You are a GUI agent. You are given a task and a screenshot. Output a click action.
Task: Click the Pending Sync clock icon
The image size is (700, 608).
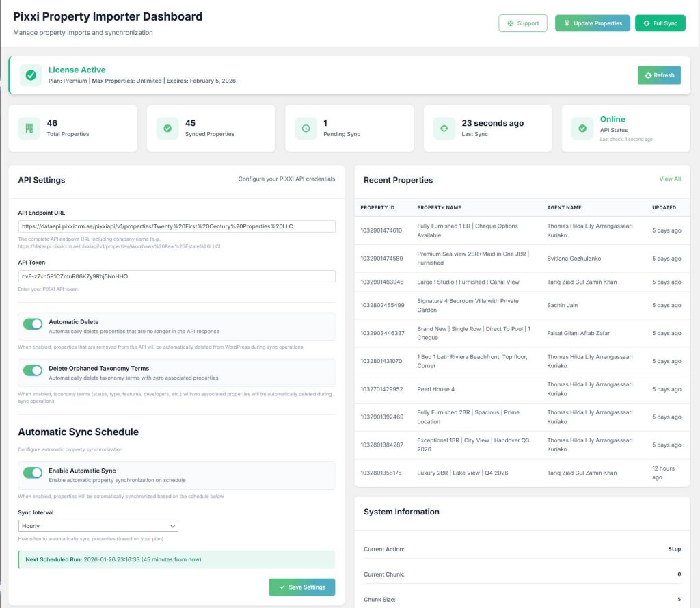point(306,128)
